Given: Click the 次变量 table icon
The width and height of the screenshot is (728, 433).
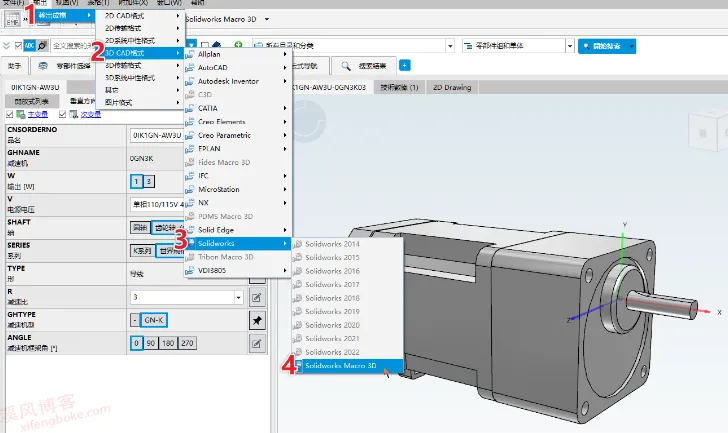Looking at the screenshot, I should click(74, 114).
